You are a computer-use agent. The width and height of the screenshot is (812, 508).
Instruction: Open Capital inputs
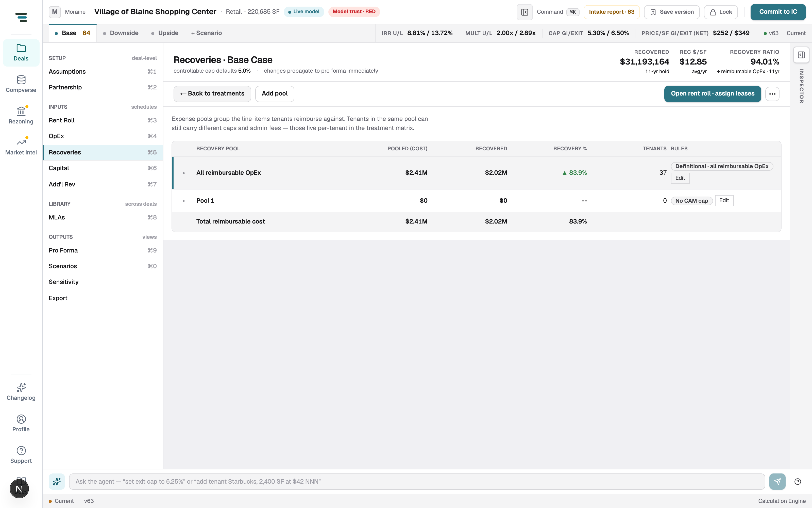point(103,168)
